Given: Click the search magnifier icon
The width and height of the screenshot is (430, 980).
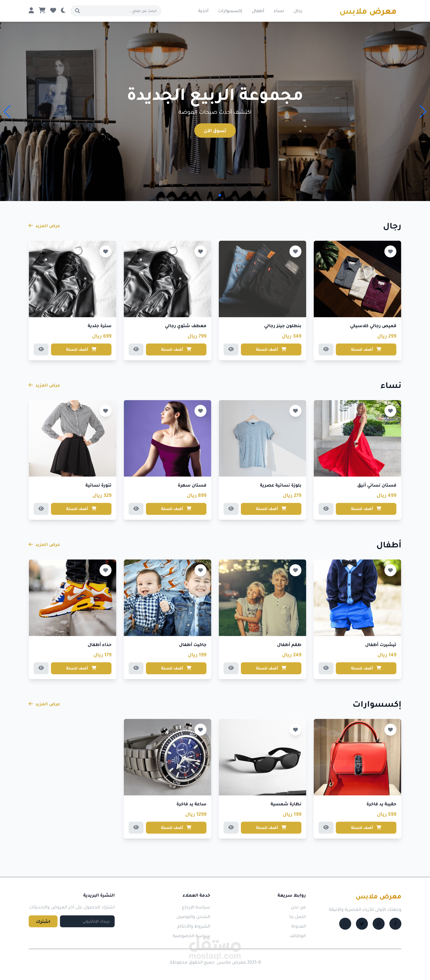Looking at the screenshot, I should tap(77, 11).
